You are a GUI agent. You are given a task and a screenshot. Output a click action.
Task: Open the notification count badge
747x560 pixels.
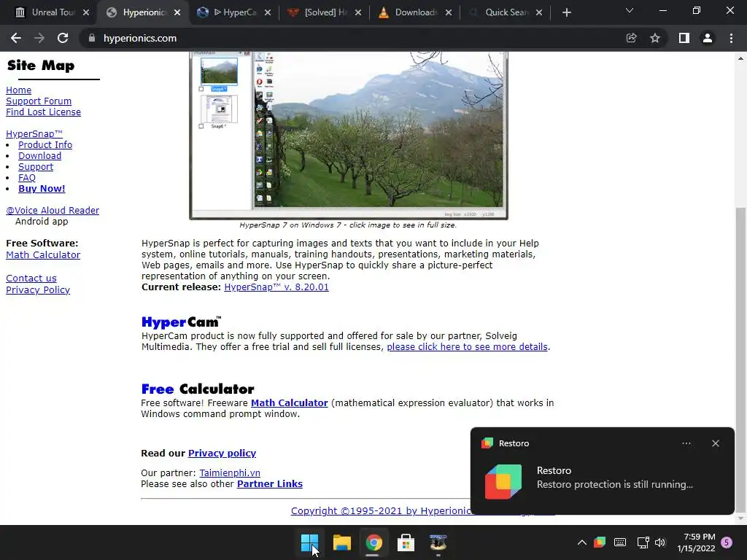[x=727, y=542]
